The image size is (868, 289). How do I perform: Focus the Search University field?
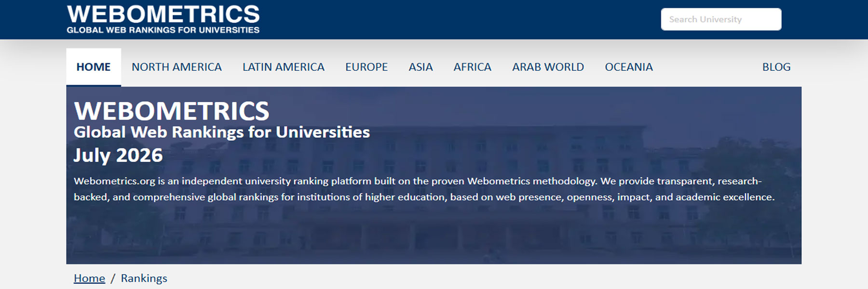(x=721, y=19)
